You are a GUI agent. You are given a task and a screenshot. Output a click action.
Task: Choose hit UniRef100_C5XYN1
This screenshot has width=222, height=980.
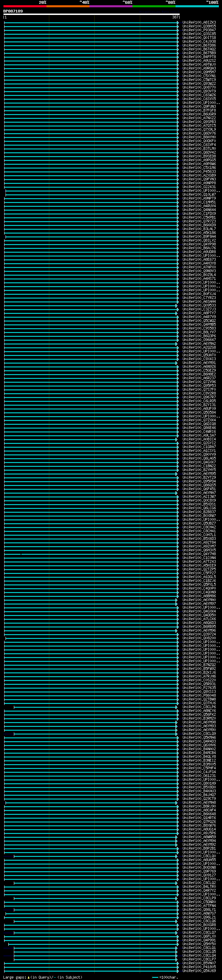tap(199, 76)
